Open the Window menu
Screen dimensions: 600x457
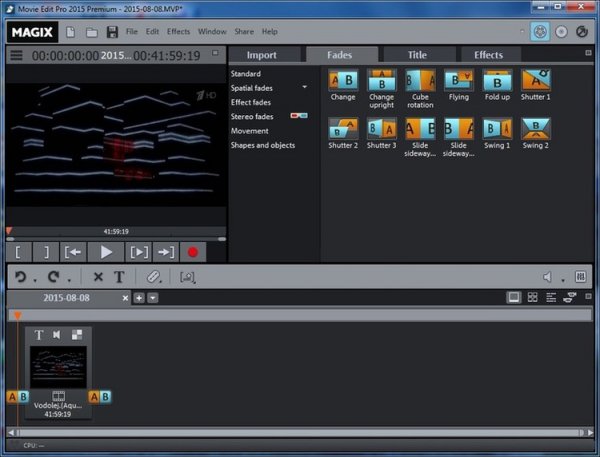[212, 31]
